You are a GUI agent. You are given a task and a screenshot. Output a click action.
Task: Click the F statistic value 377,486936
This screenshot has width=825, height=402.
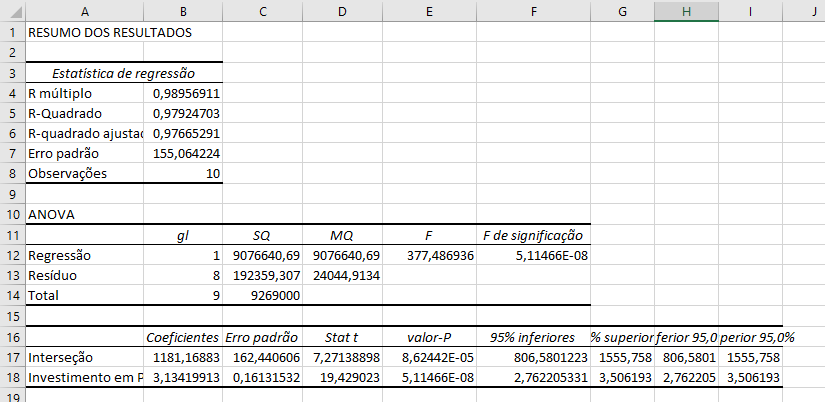coord(428,255)
